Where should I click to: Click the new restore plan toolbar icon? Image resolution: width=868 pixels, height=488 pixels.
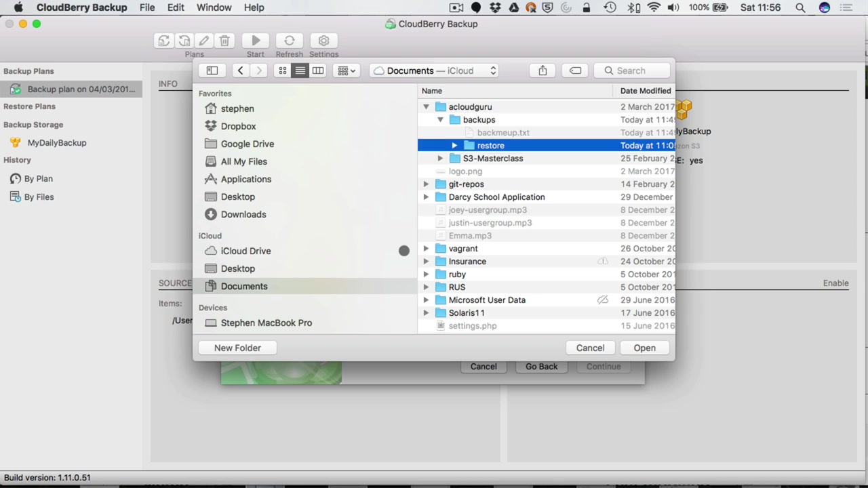pos(184,41)
